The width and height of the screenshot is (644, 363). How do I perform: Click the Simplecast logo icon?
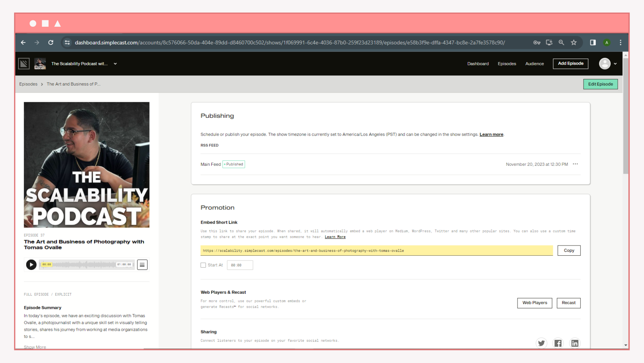point(24,64)
